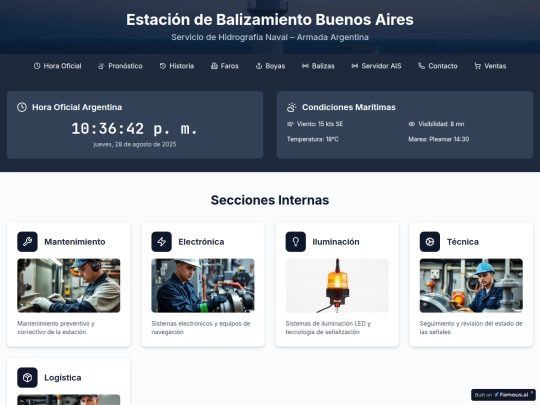Click the lightning bolt icon on Electrónica card
The image size is (540, 405).
162,241
